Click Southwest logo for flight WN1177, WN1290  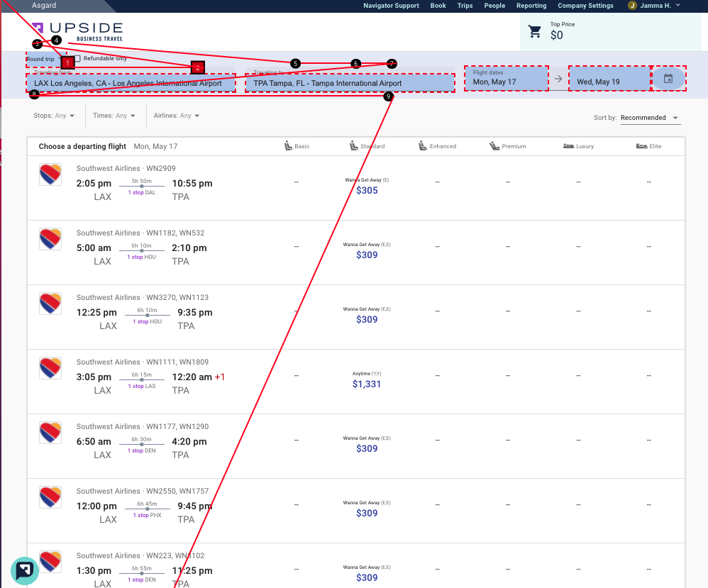coord(50,433)
